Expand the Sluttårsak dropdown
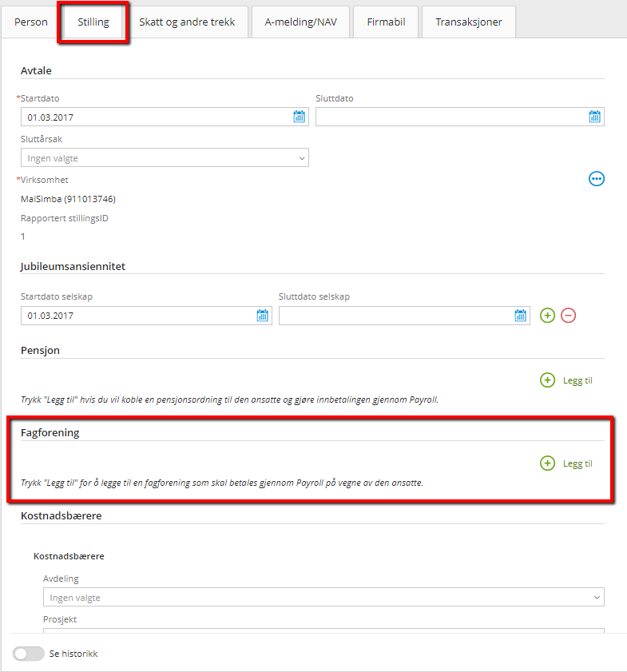Screen dimensions: 627x672 click(x=165, y=158)
